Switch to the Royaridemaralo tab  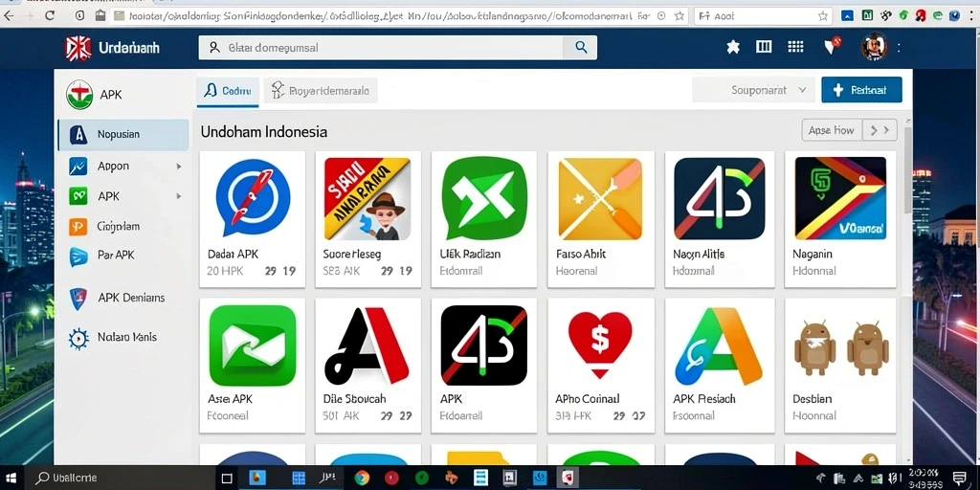pyautogui.click(x=321, y=91)
